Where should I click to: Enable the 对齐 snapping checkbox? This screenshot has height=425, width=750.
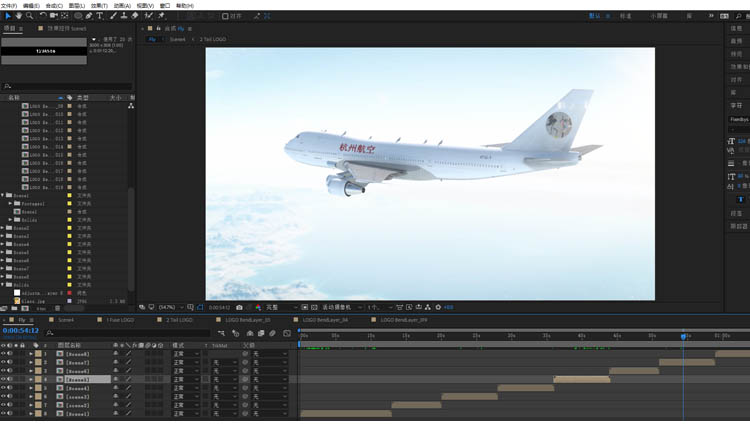click(x=225, y=16)
